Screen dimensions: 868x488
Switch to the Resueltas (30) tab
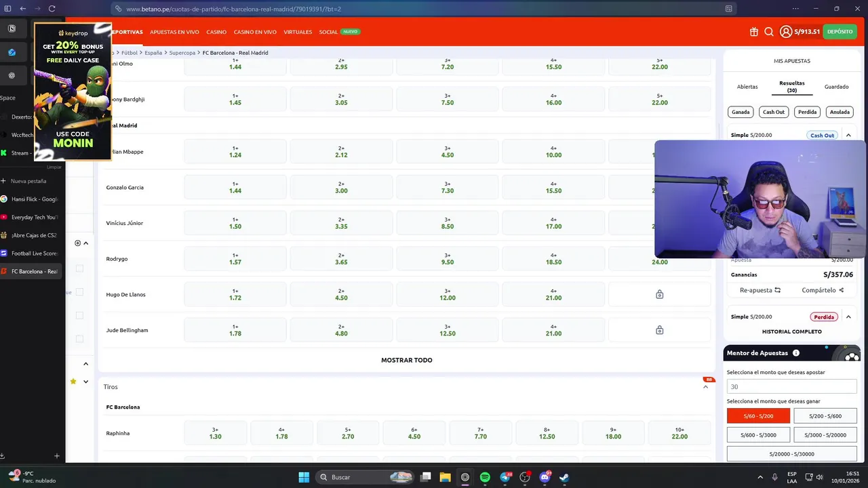pos(792,87)
